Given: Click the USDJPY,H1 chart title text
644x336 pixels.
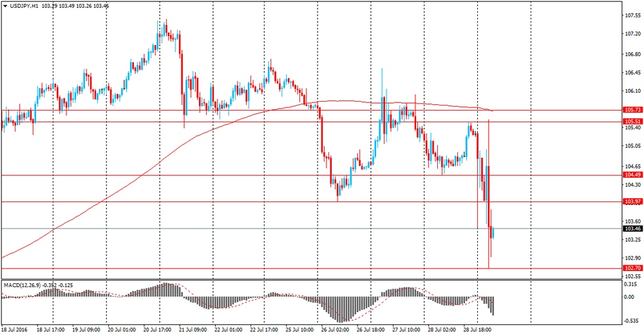Looking at the screenshot, I should [x=24, y=6].
